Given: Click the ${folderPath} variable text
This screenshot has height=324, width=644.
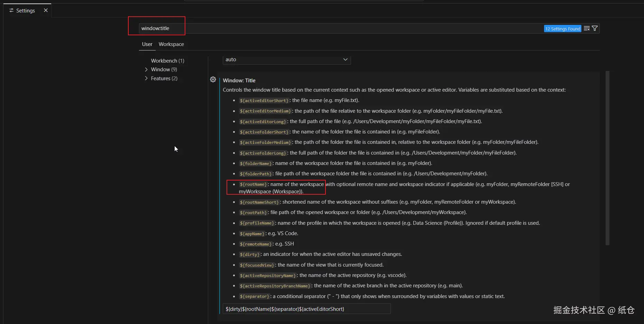Looking at the screenshot, I should (256, 174).
